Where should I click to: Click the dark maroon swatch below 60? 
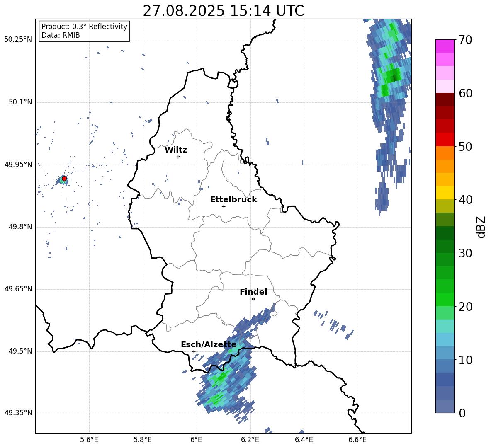[445, 99]
